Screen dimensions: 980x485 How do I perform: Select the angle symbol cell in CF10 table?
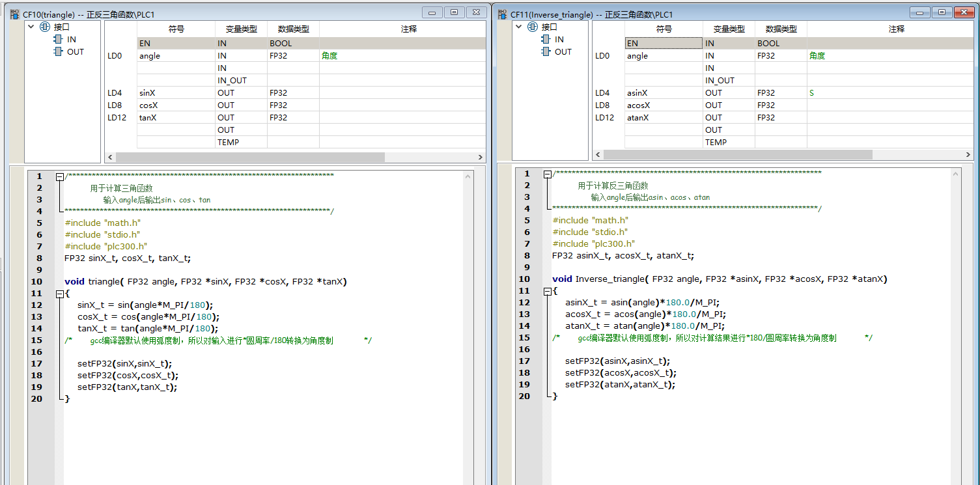176,56
